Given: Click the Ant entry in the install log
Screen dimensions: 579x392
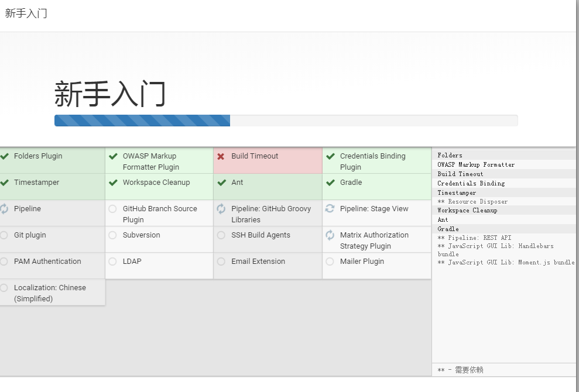Looking at the screenshot, I should (x=443, y=219).
